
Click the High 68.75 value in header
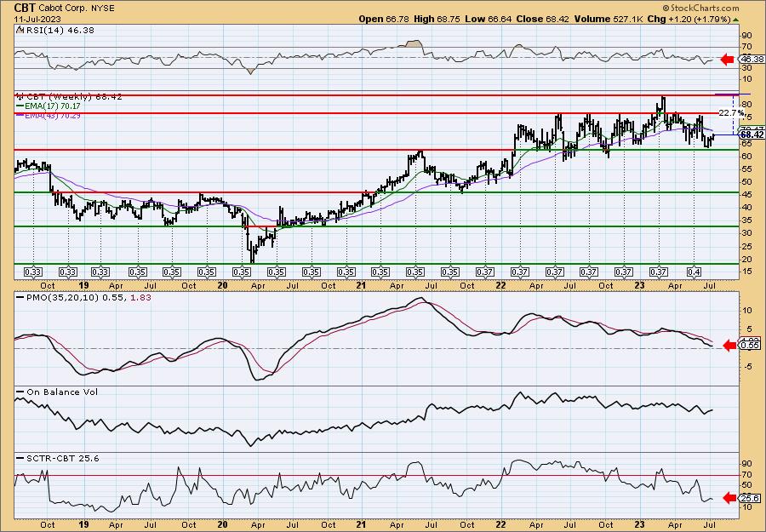(437, 19)
